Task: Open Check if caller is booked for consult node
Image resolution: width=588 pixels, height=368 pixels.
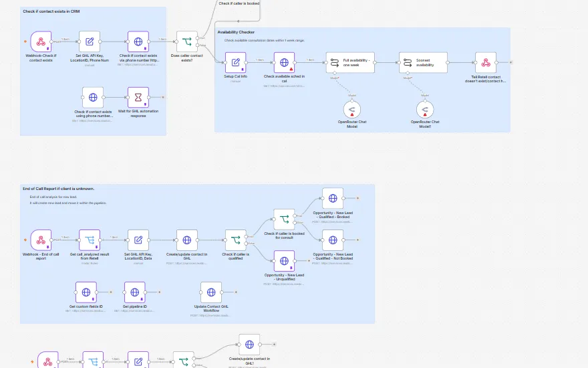Action: [x=284, y=219]
